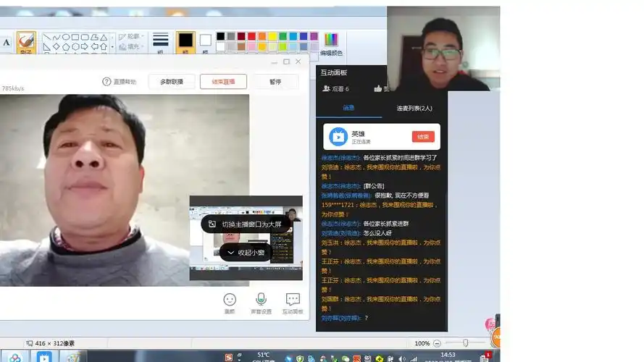Choose the Right triangle shape in Paint
This screenshot has width=644, height=362.
(x=47, y=47)
